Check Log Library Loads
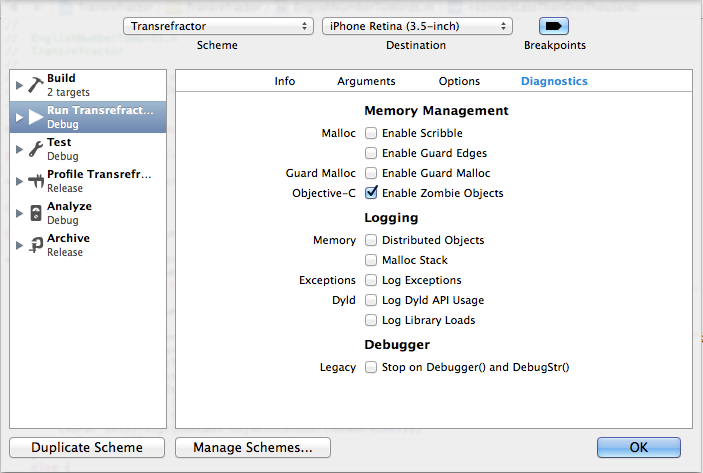This screenshot has height=473, width=703. (x=371, y=320)
